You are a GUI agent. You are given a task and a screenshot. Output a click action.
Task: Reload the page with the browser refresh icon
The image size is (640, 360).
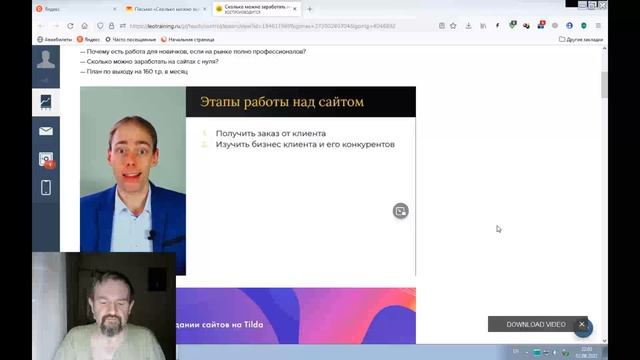70,26
